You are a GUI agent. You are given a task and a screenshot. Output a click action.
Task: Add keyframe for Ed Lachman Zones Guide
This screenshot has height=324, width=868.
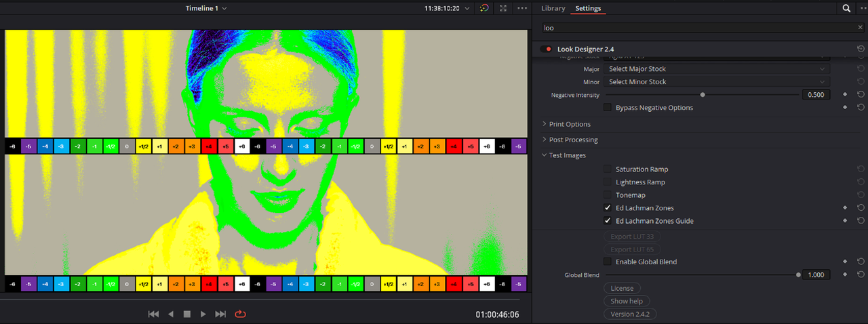pos(845,220)
